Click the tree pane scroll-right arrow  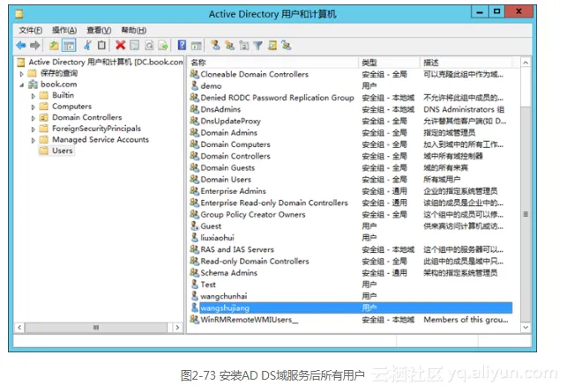pos(177,328)
